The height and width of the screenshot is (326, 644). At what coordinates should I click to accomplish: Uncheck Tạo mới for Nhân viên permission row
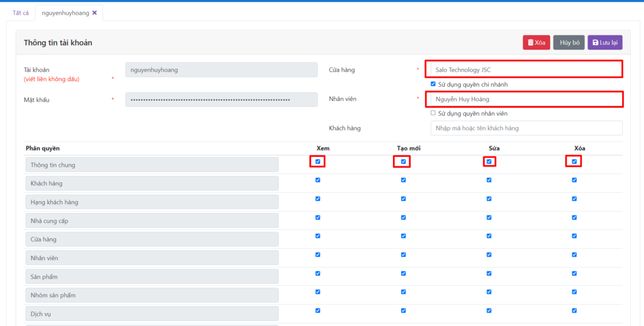(x=403, y=254)
